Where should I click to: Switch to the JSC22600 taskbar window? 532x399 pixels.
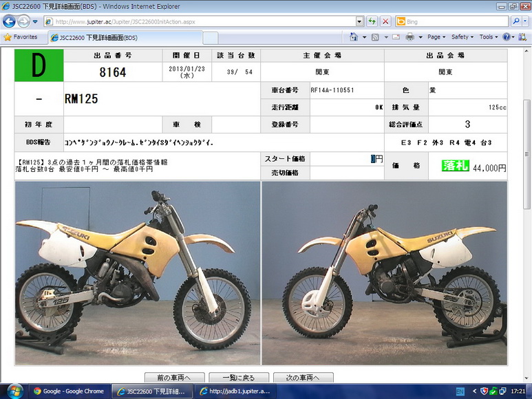click(x=152, y=391)
